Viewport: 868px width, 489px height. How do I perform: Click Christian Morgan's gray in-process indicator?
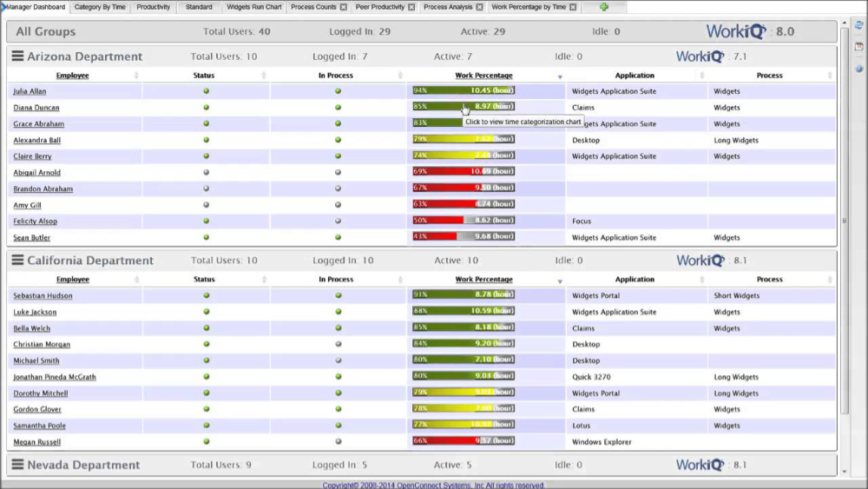pos(339,344)
